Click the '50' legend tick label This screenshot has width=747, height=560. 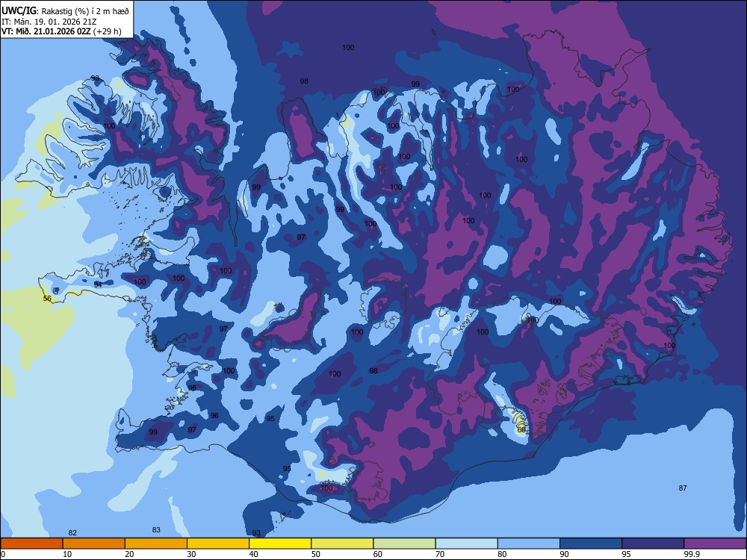(x=315, y=554)
